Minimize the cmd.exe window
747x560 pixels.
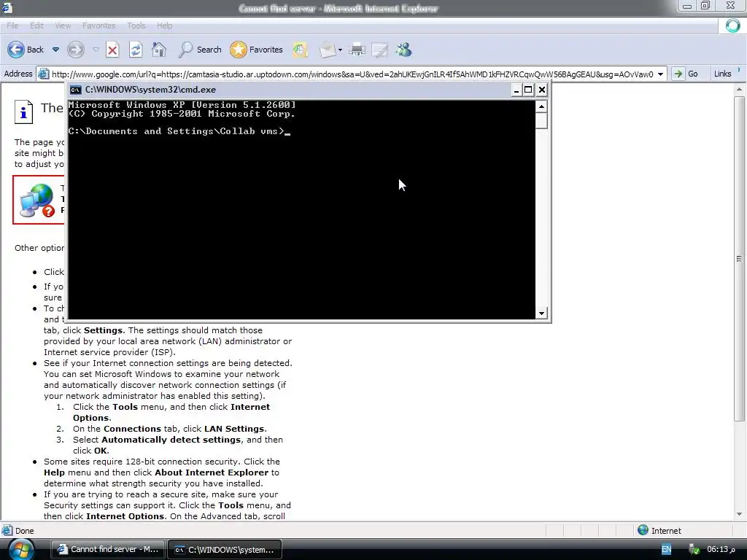516,90
